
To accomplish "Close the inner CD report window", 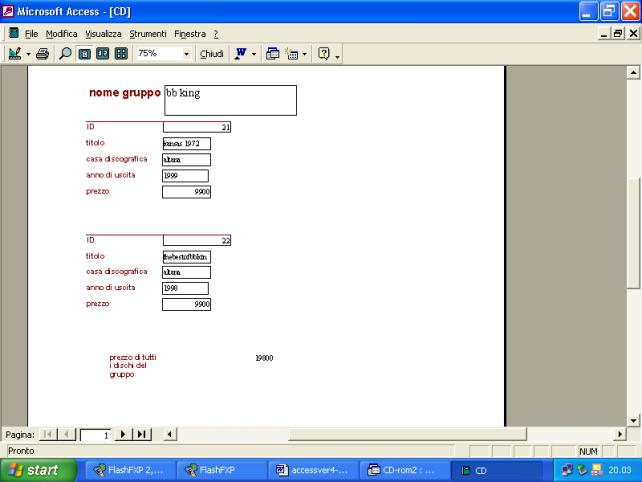I will [x=633, y=34].
